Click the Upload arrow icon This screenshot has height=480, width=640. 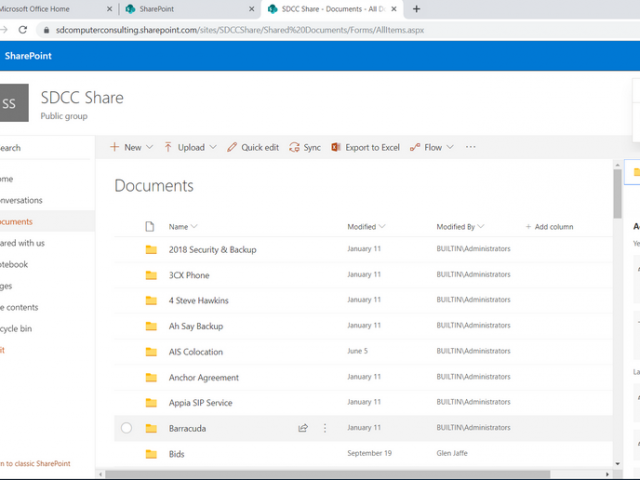(x=168, y=147)
